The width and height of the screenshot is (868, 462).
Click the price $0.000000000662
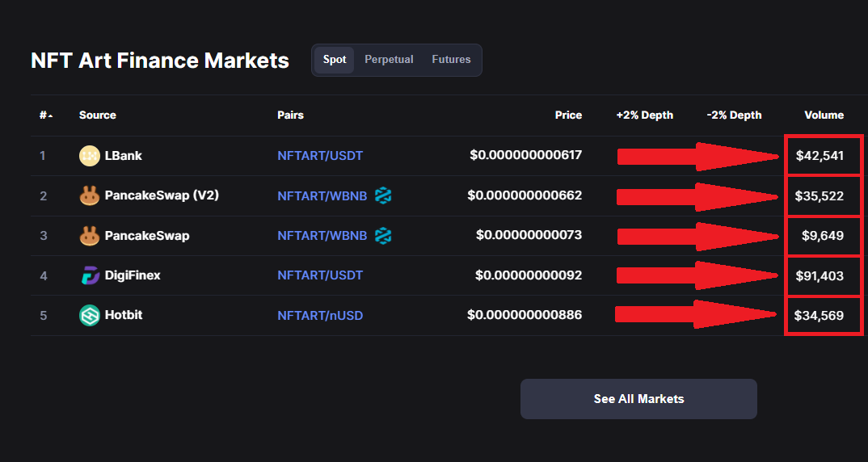click(x=525, y=195)
